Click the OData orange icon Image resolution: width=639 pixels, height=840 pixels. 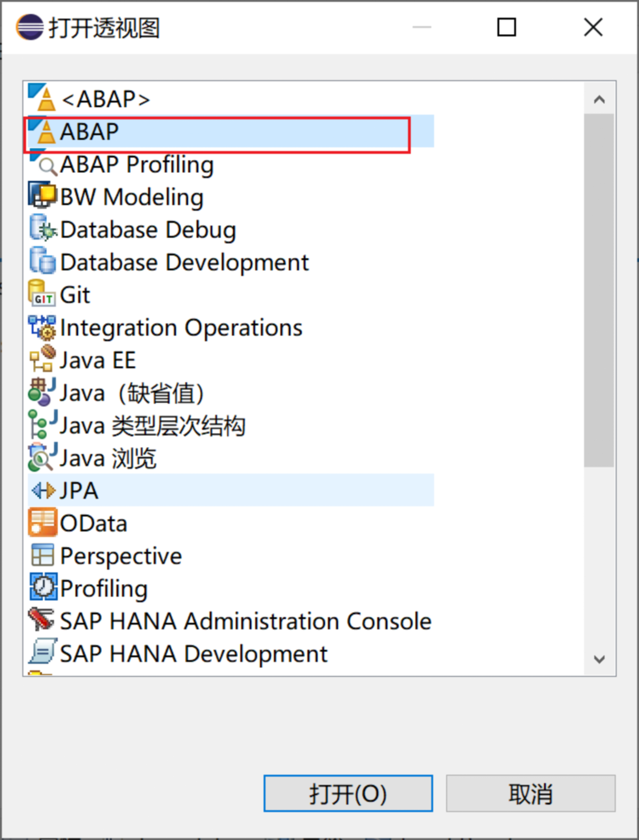[x=43, y=522]
